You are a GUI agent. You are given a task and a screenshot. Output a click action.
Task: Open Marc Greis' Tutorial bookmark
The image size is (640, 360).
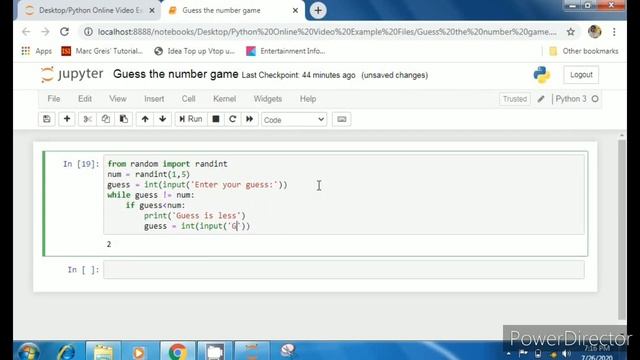(102, 51)
